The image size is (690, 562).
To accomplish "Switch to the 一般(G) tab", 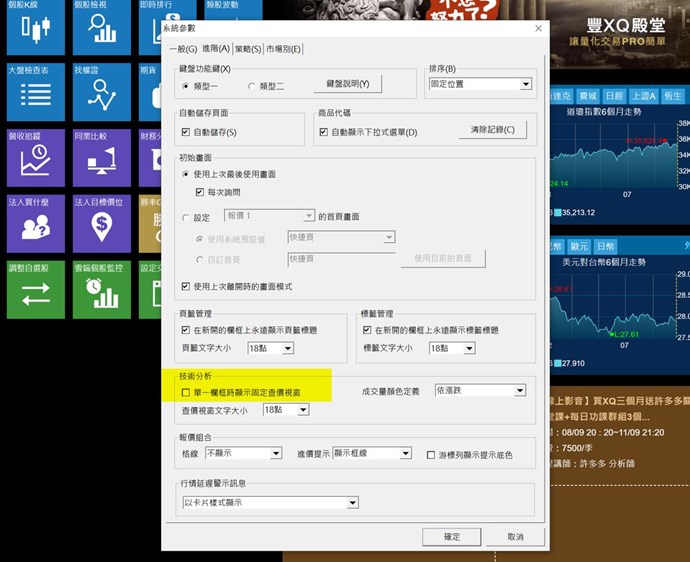I will coord(183,49).
